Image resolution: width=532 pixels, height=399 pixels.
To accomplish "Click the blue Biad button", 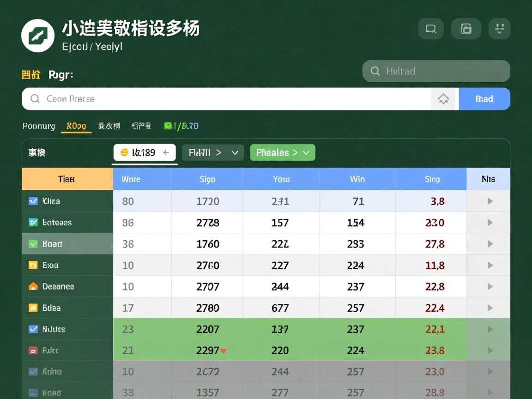I will 484,99.
